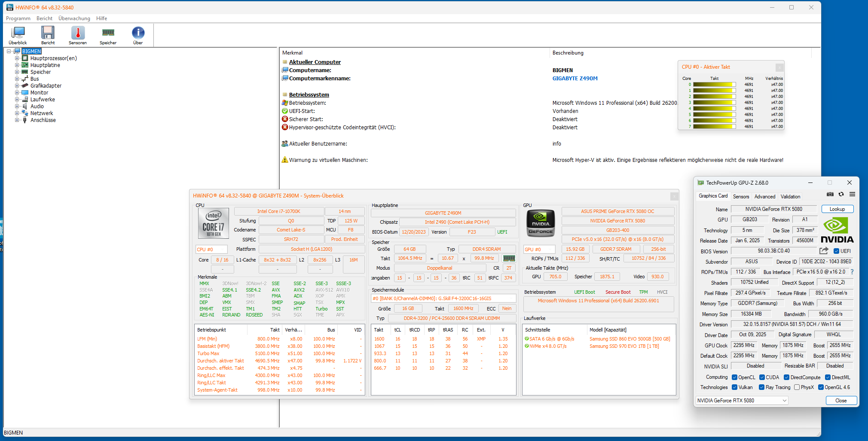Screen dimensions: 868x441
Task: Select the Hauptprozessor(en) CPU chip icon in tree
Action: 25,58
